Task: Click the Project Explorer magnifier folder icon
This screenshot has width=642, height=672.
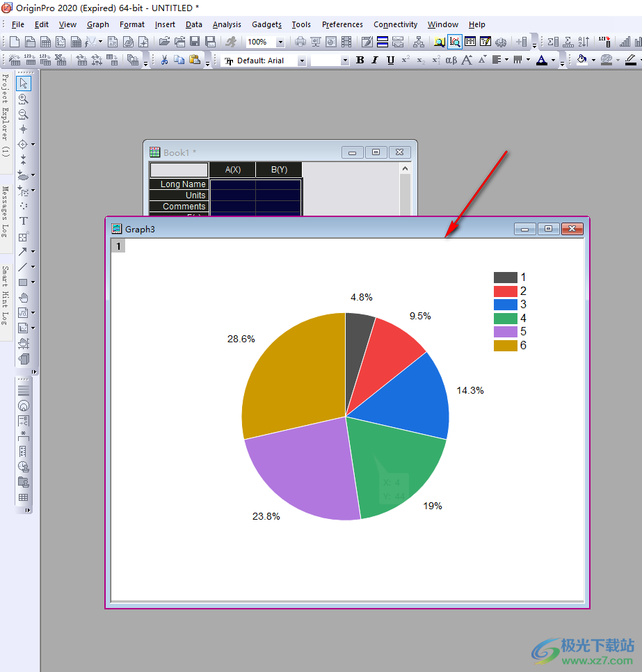Action: tap(440, 42)
